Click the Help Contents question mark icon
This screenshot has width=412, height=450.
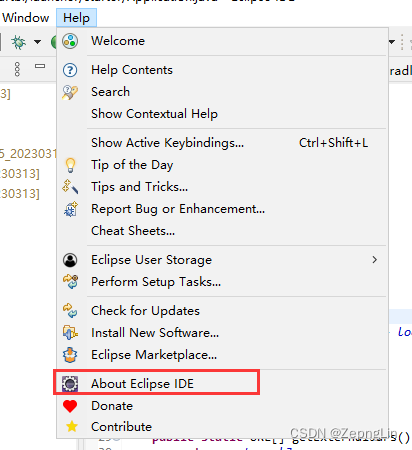[70, 70]
